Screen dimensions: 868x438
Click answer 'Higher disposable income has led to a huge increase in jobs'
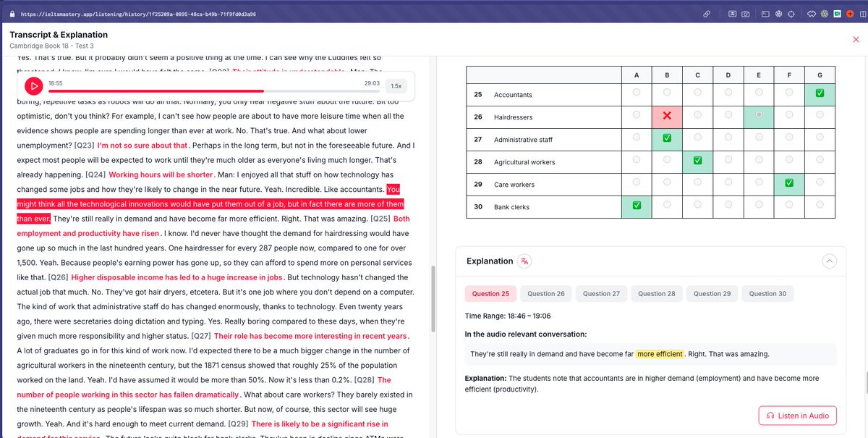176,277
